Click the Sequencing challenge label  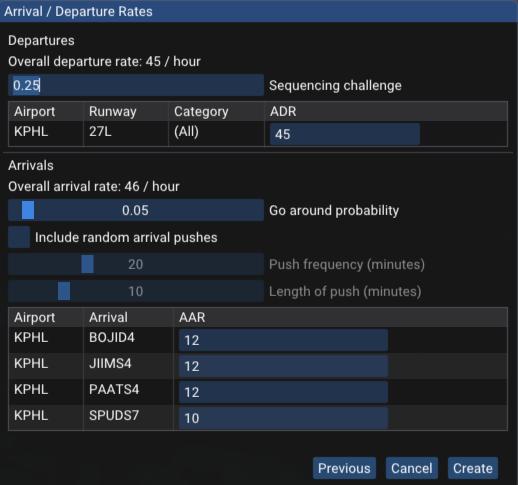335,86
